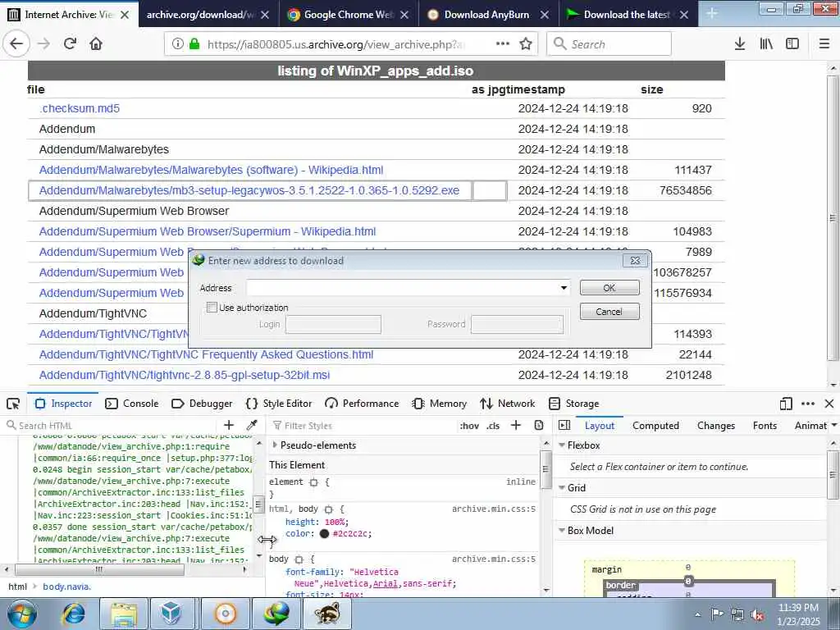Open the browser home page
The height and width of the screenshot is (630, 840).
pyautogui.click(x=96, y=44)
